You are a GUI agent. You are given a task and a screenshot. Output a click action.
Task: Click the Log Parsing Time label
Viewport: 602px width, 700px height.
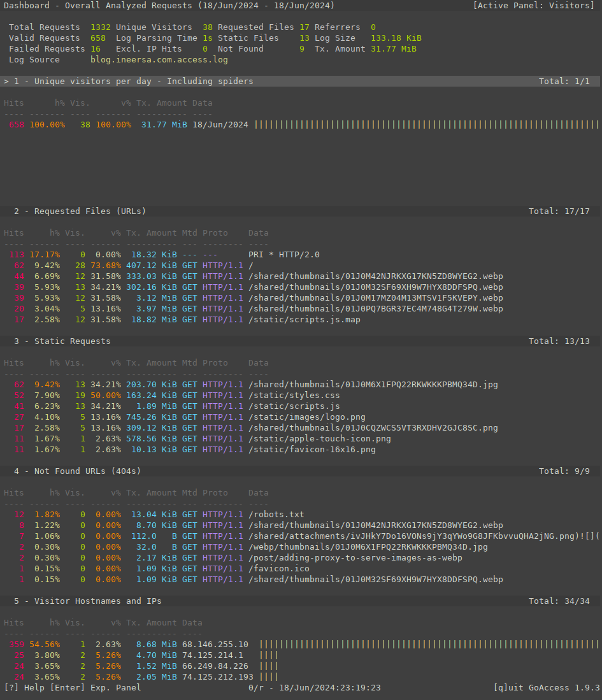click(156, 38)
